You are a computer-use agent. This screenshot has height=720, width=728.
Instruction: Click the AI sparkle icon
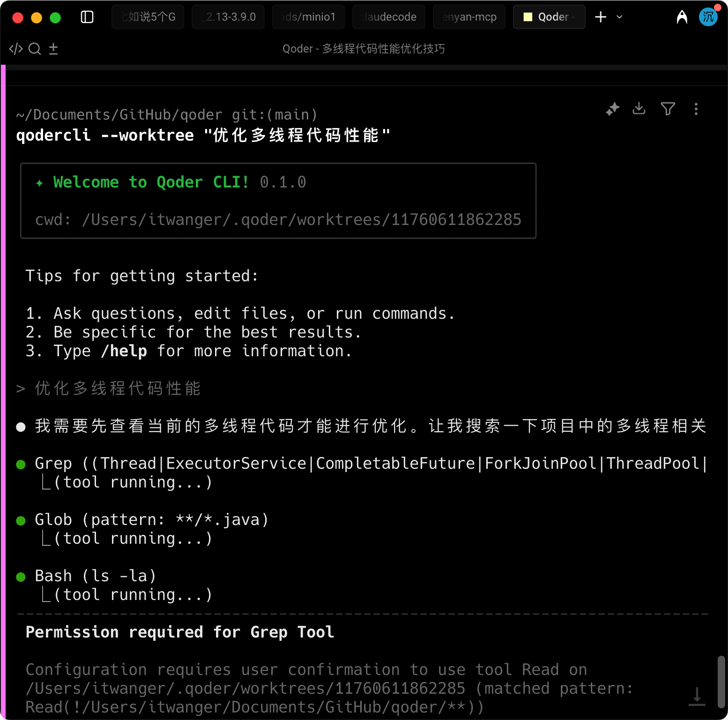pyautogui.click(x=612, y=109)
